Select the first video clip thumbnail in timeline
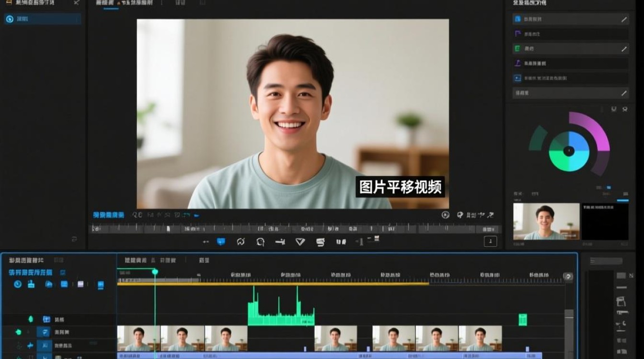The width and height of the screenshot is (644, 359). tap(139, 338)
